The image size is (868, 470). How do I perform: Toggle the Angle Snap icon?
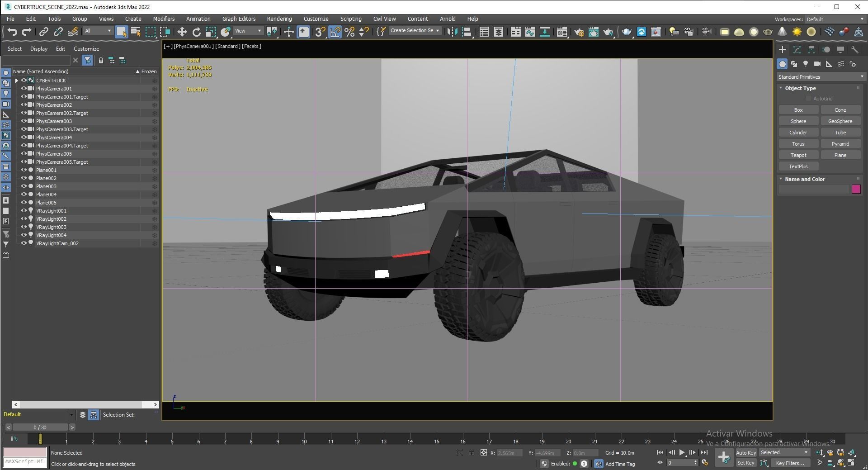[x=335, y=32]
